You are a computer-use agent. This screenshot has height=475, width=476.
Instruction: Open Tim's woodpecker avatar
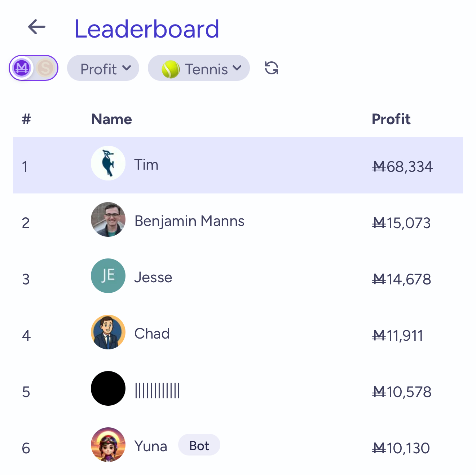pyautogui.click(x=108, y=163)
